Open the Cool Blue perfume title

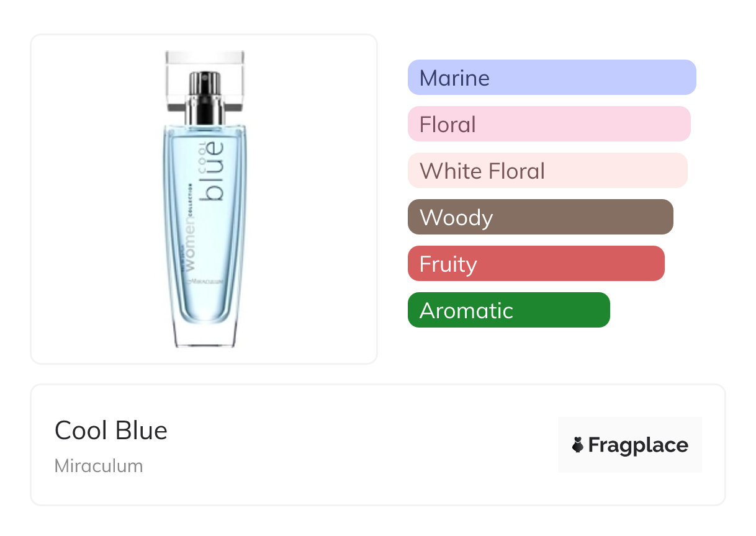tap(111, 430)
